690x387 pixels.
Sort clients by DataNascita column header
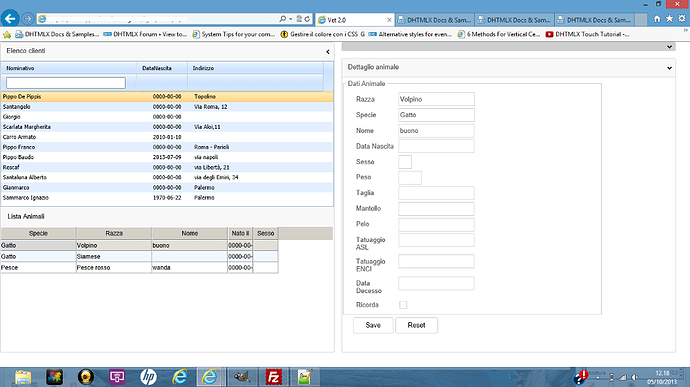162,68
